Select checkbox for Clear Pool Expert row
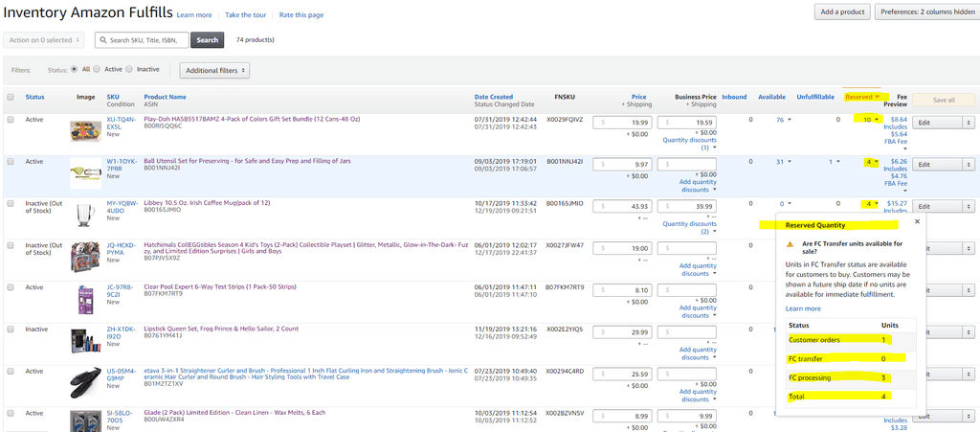 (x=10, y=287)
